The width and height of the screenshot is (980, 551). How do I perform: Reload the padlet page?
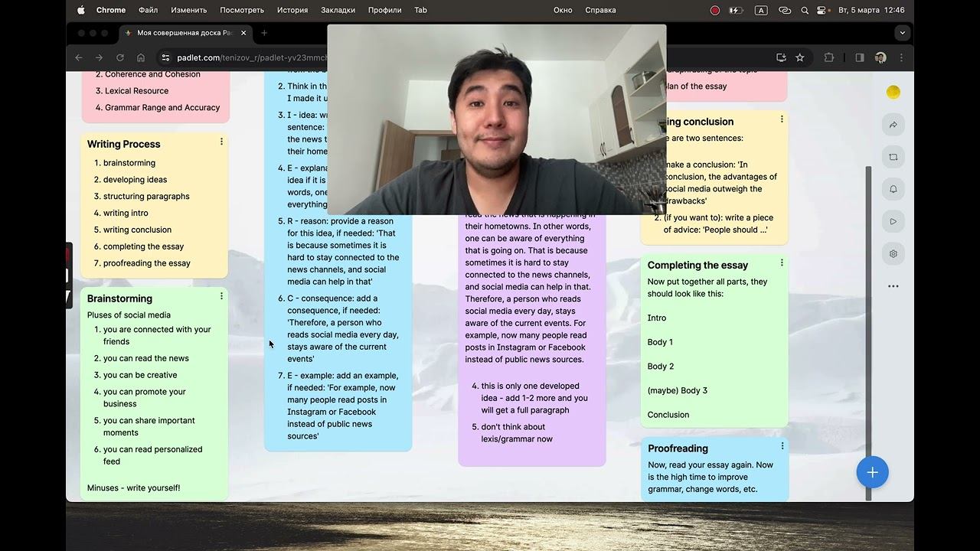(x=119, y=57)
